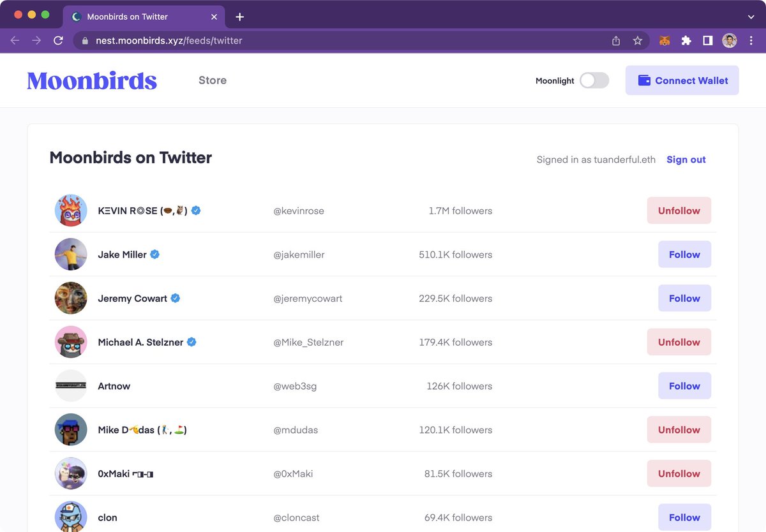Click the share icon in the address bar
Viewport: 766px width, 532px height.
click(x=616, y=41)
